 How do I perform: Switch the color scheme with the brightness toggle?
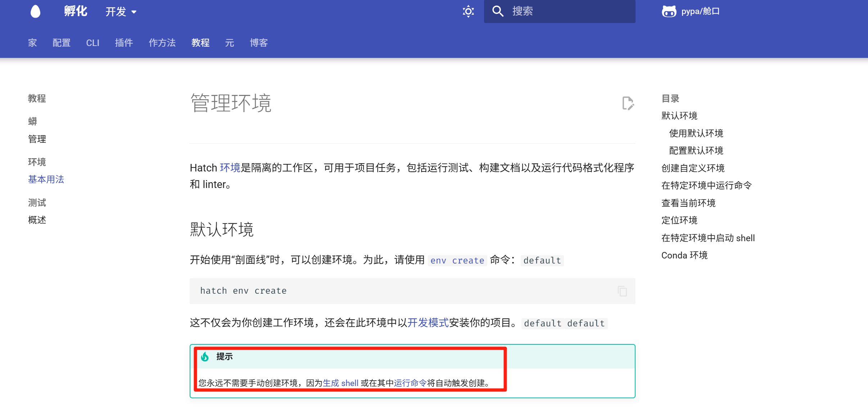coord(467,11)
